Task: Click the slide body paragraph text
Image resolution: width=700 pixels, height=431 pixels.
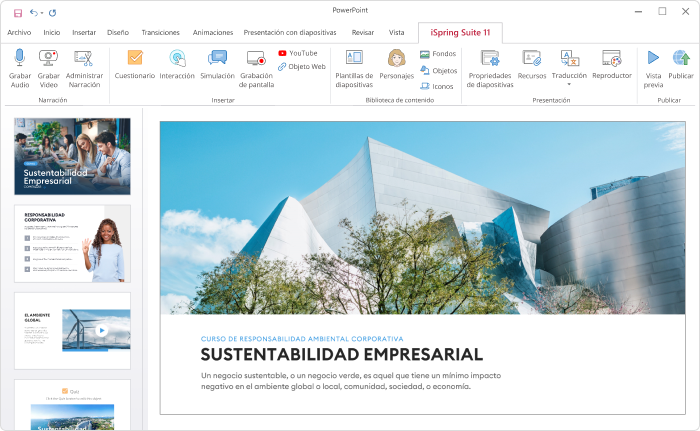Action: point(351,381)
